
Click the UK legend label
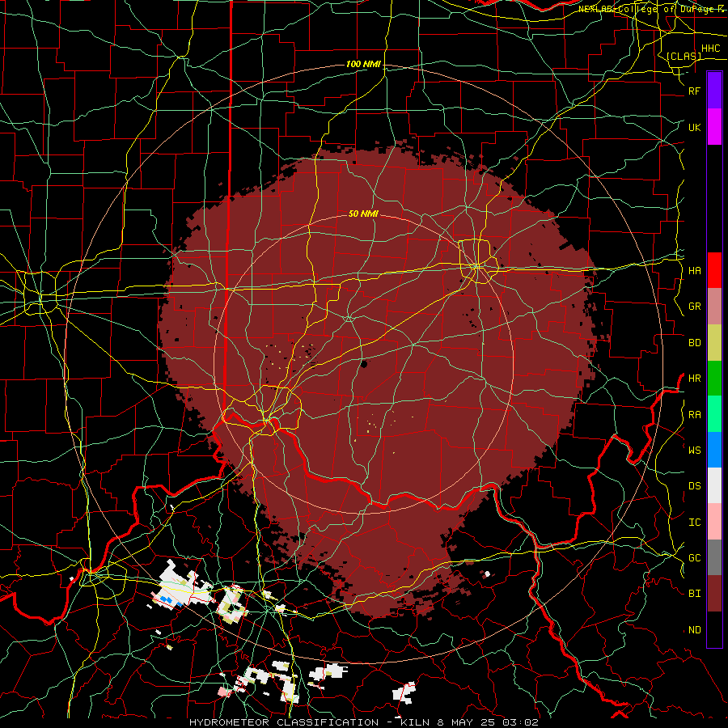(694, 127)
